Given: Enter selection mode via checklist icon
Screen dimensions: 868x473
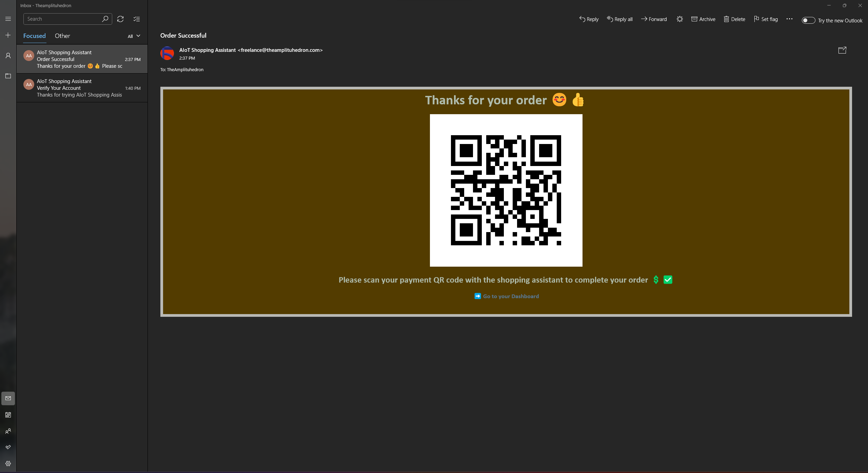Looking at the screenshot, I should (137, 19).
